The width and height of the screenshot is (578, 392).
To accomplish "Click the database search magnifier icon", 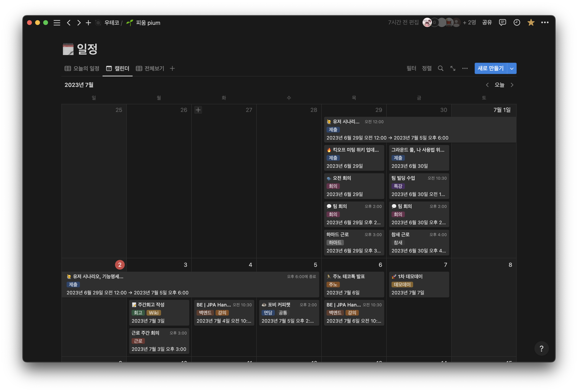I will tap(441, 68).
